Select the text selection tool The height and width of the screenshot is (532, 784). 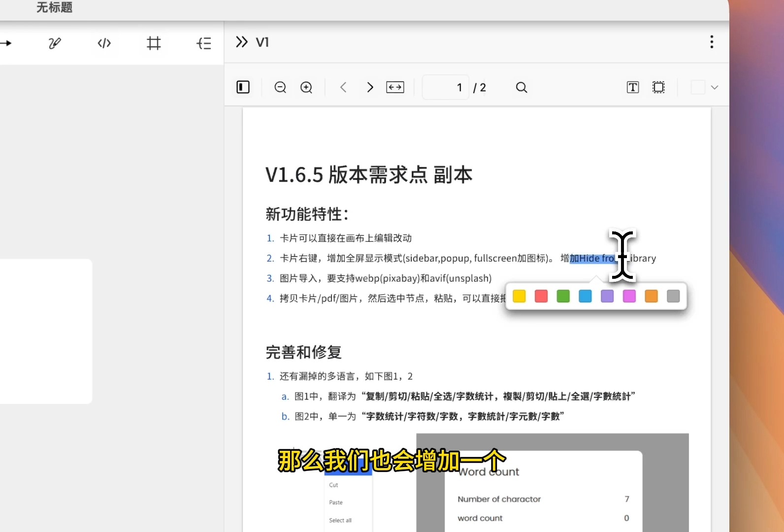[x=633, y=87]
